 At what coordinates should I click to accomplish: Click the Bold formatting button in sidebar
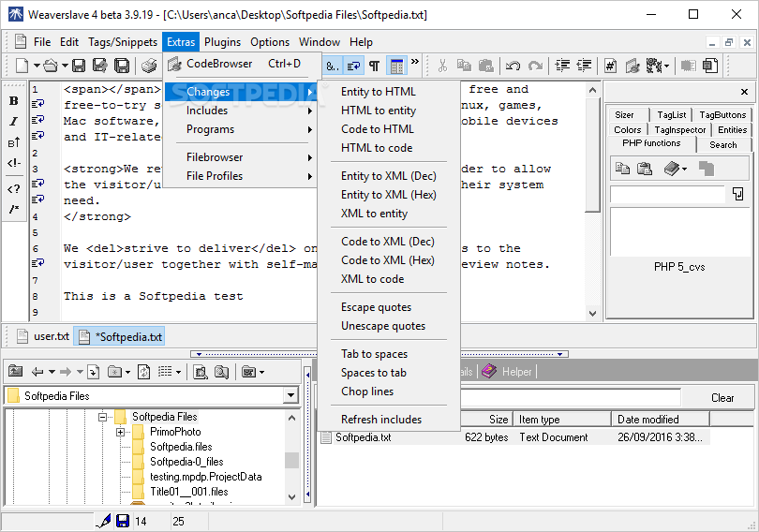(x=13, y=100)
